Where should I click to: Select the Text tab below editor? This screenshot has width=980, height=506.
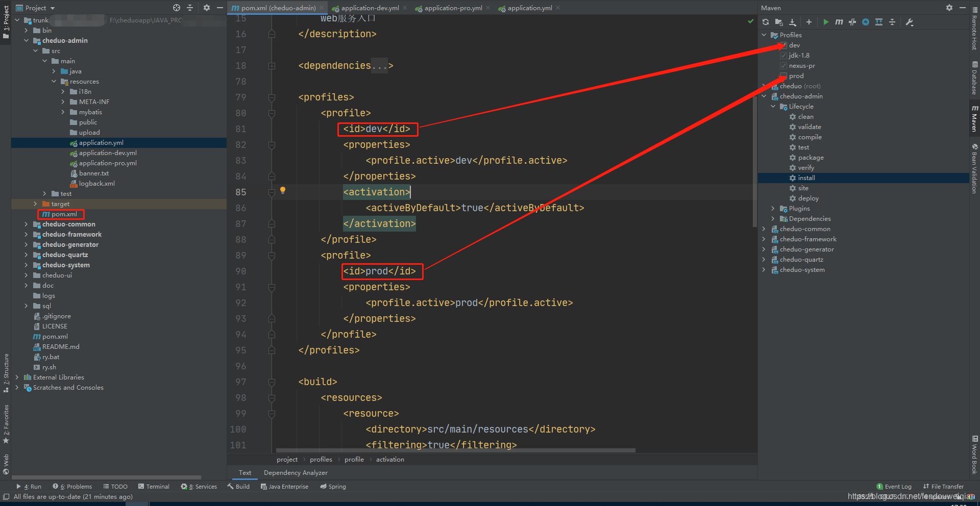245,473
